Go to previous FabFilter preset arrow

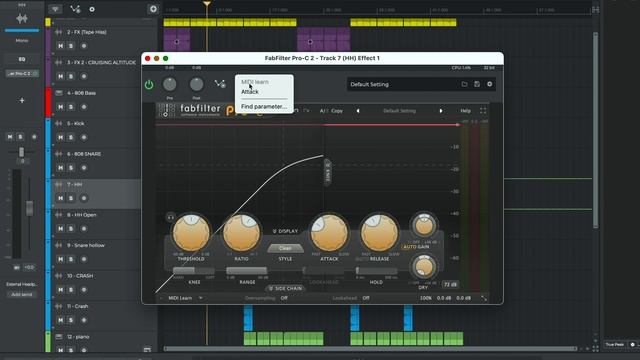[x=358, y=111]
